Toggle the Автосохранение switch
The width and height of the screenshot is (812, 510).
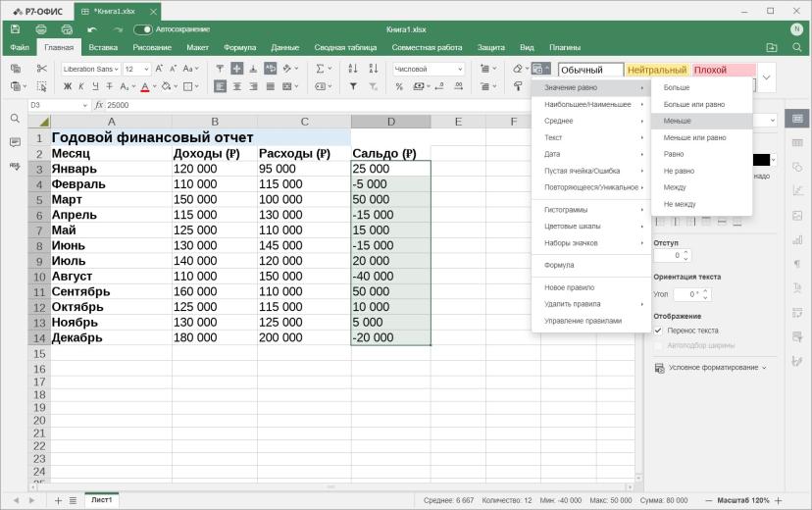pyautogui.click(x=143, y=29)
